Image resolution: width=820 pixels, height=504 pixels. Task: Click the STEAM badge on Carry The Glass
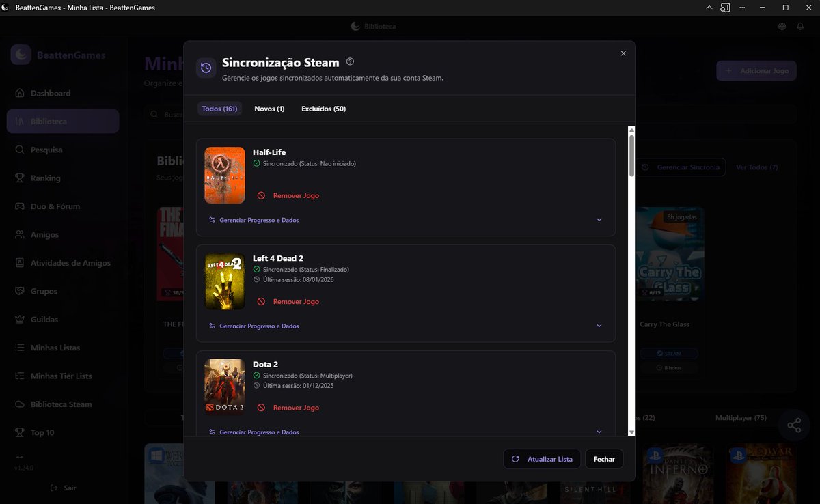click(x=669, y=354)
